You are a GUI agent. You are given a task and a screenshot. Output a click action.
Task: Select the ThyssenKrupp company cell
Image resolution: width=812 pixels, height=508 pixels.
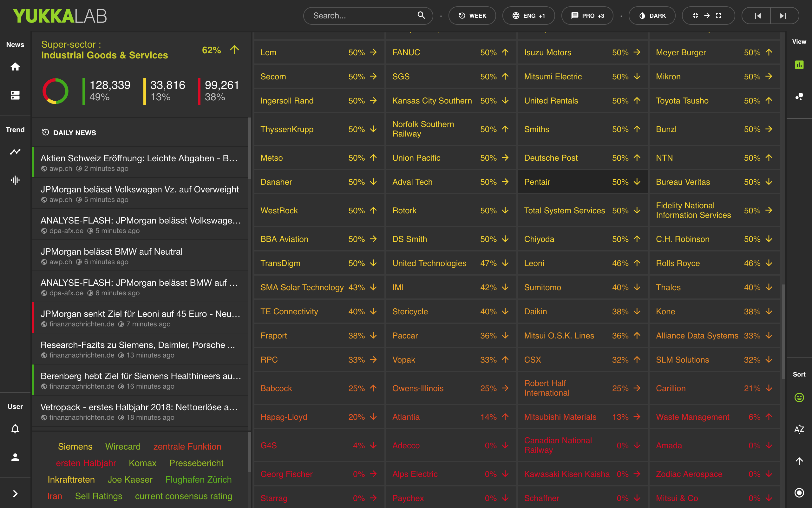[x=319, y=129]
